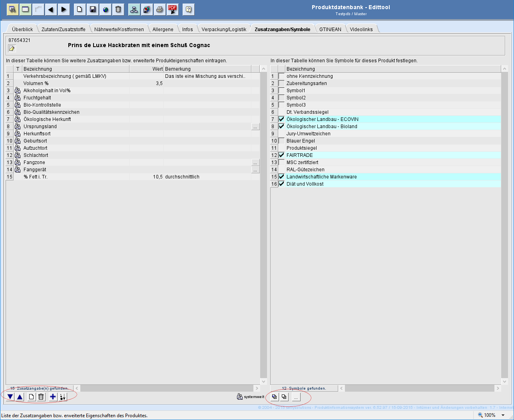Open the zoom level 100% dropdown
The image size is (514, 420).
(x=503, y=415)
